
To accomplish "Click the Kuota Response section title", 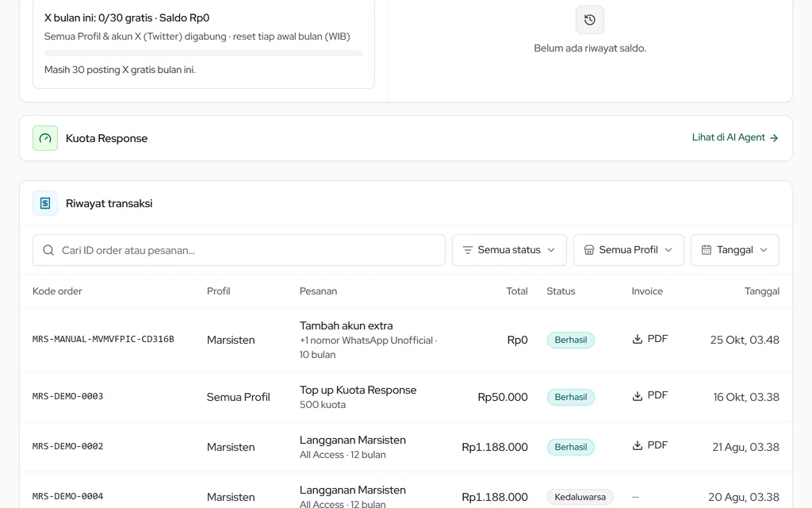I will coord(107,138).
